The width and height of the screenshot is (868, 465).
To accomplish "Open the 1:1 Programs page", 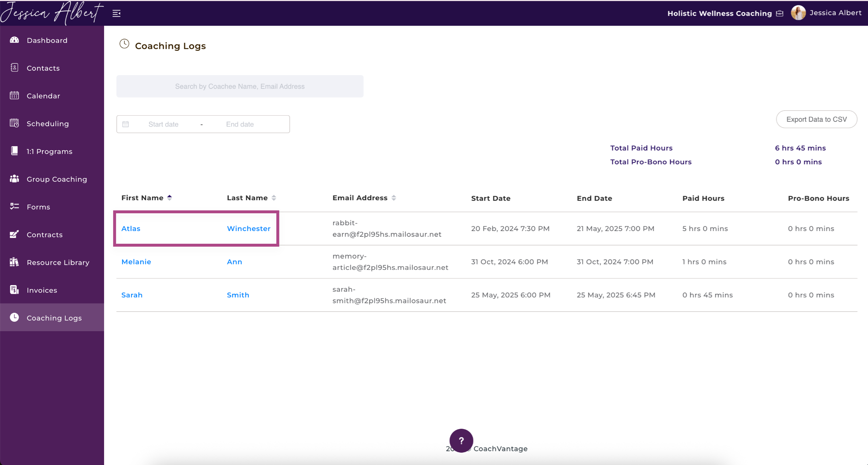I will point(50,151).
